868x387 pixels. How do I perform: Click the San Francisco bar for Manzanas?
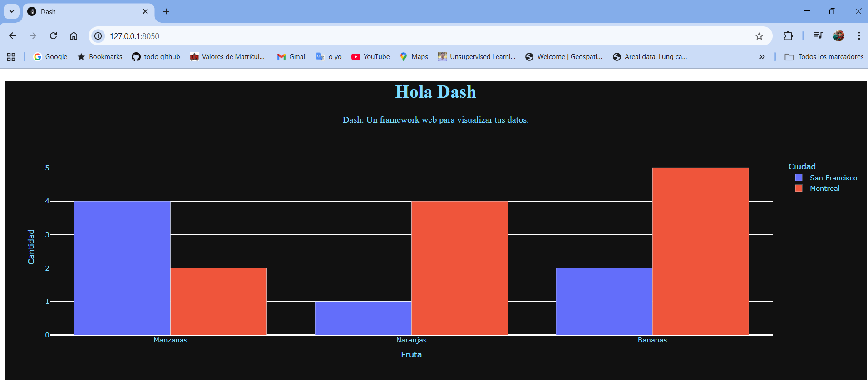coord(122,268)
